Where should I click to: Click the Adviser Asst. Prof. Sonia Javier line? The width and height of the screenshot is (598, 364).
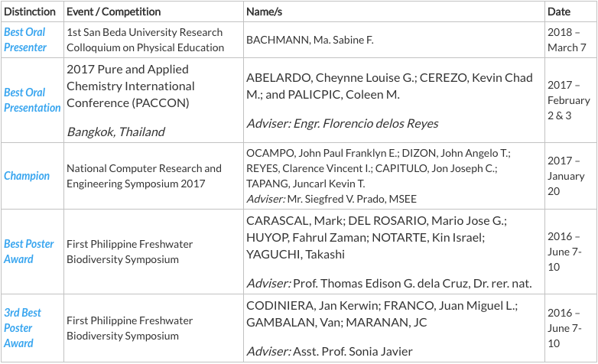pyautogui.click(x=330, y=352)
